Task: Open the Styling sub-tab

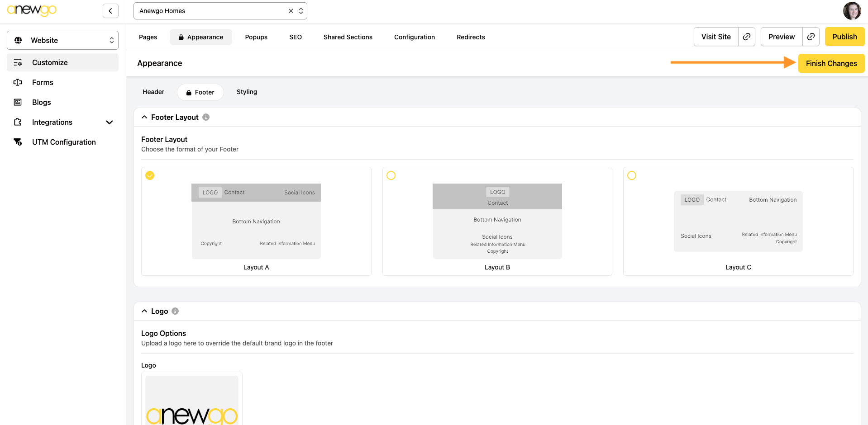Action: coord(247,92)
